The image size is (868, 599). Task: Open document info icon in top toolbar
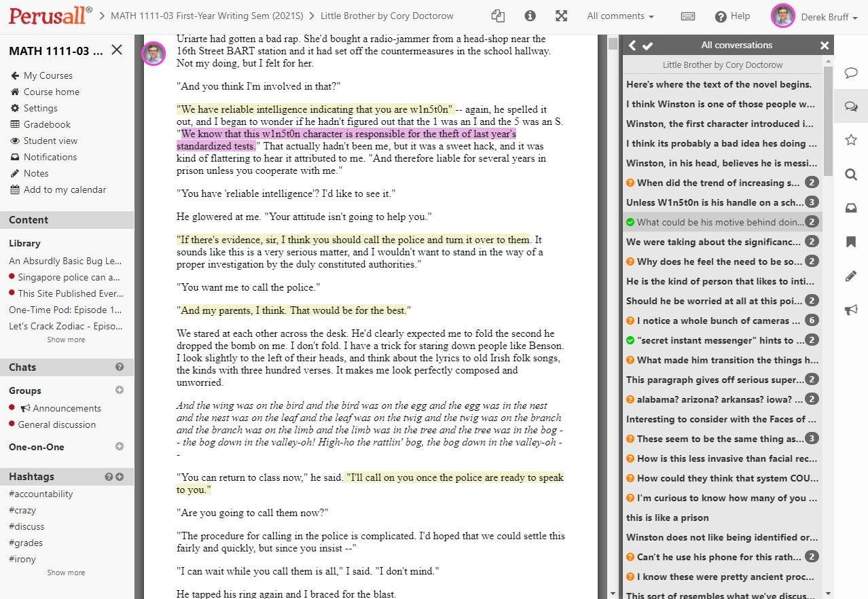coord(530,16)
